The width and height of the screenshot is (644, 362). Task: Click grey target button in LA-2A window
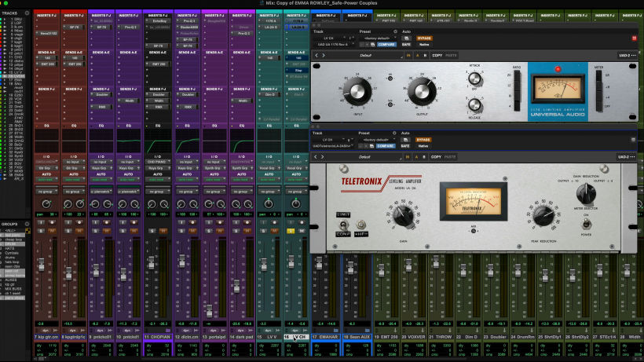tap(633, 140)
